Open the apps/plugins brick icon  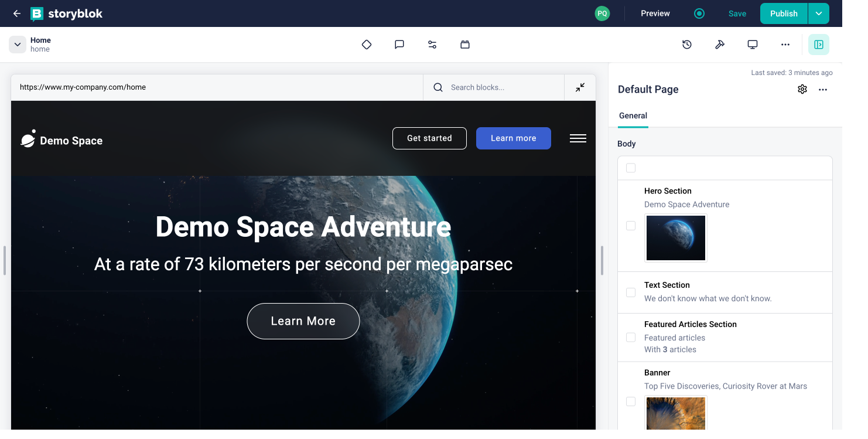pos(464,44)
